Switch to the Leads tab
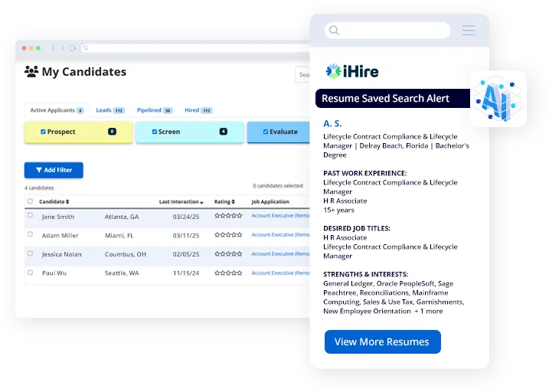 pos(110,110)
